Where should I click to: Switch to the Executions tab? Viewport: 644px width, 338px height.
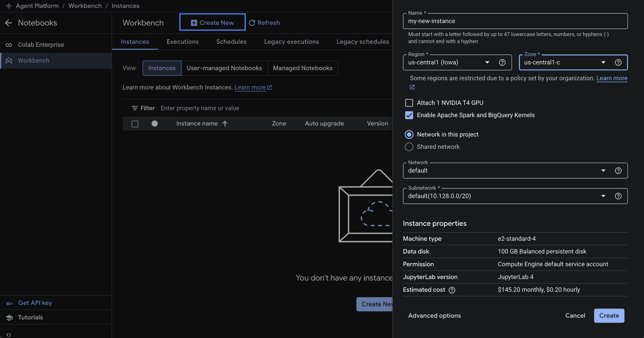tap(183, 42)
